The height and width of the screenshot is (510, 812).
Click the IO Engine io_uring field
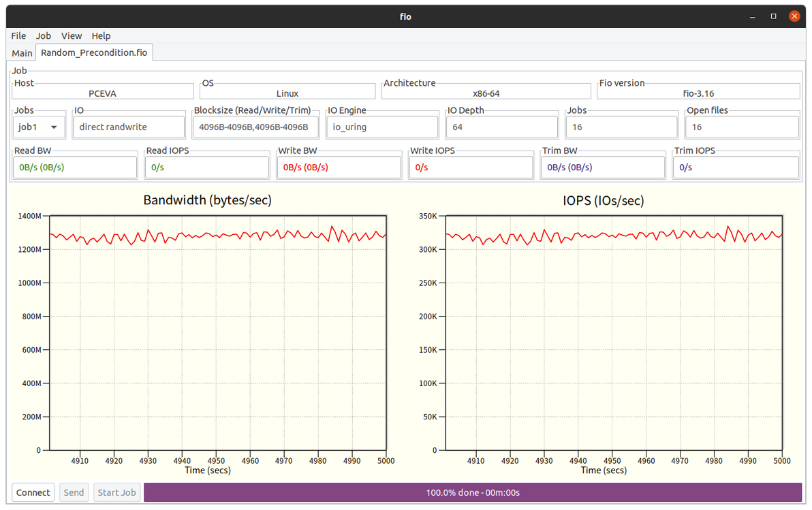(382, 127)
